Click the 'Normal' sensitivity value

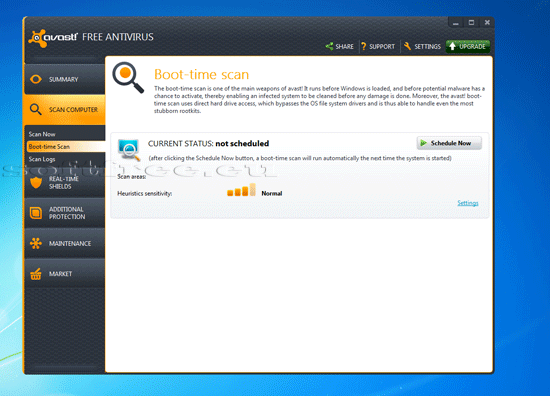click(272, 193)
